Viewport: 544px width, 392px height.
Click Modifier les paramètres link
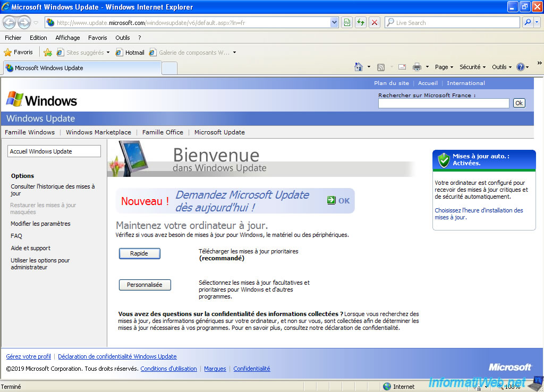tap(40, 224)
